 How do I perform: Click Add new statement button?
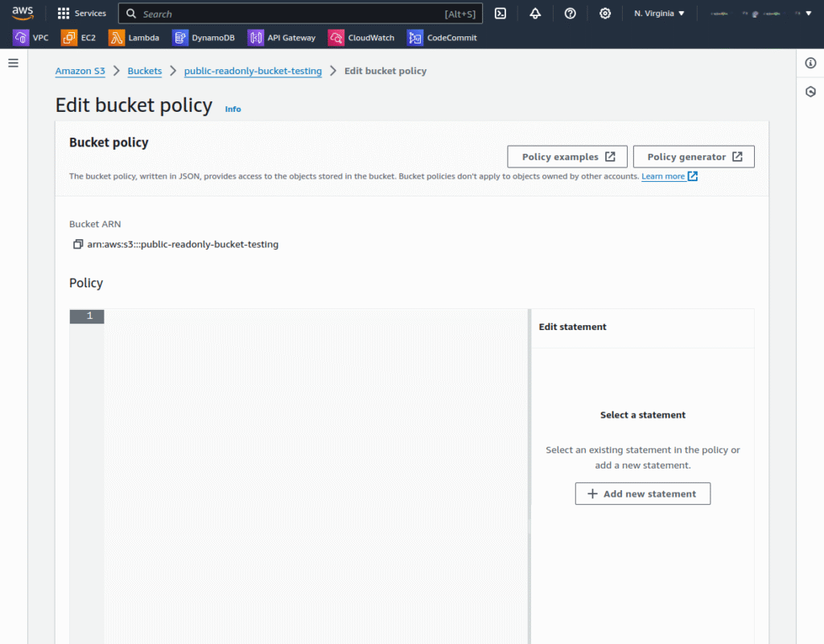click(643, 493)
